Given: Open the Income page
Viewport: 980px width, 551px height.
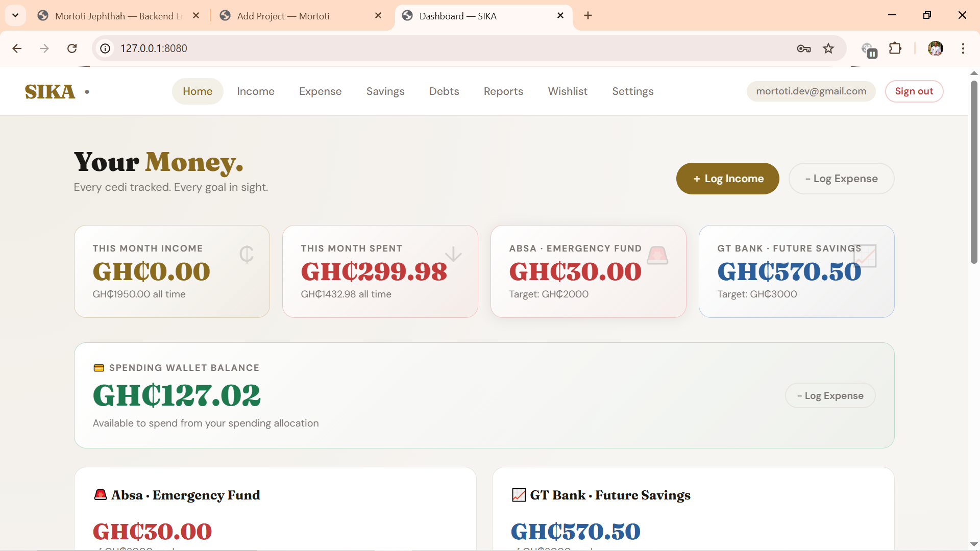Looking at the screenshot, I should click(x=256, y=91).
